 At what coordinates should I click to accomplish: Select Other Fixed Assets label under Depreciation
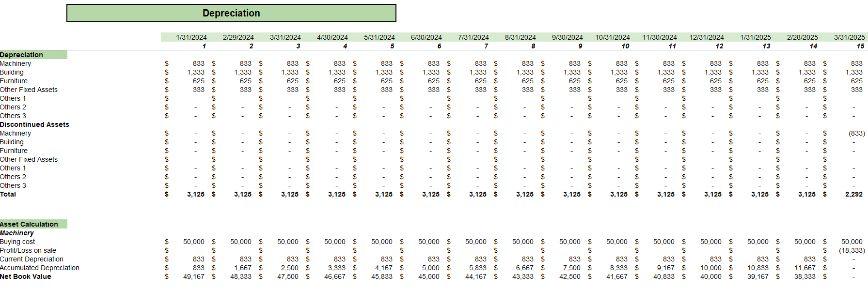click(29, 90)
